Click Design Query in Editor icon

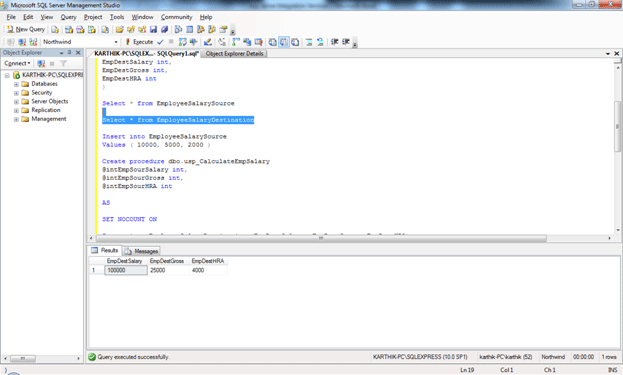coord(207,42)
